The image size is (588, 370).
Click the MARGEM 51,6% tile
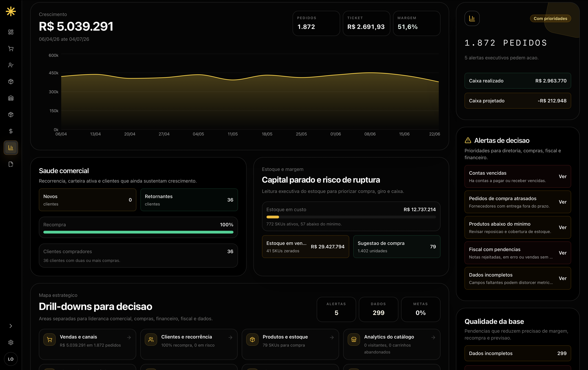pyautogui.click(x=417, y=23)
